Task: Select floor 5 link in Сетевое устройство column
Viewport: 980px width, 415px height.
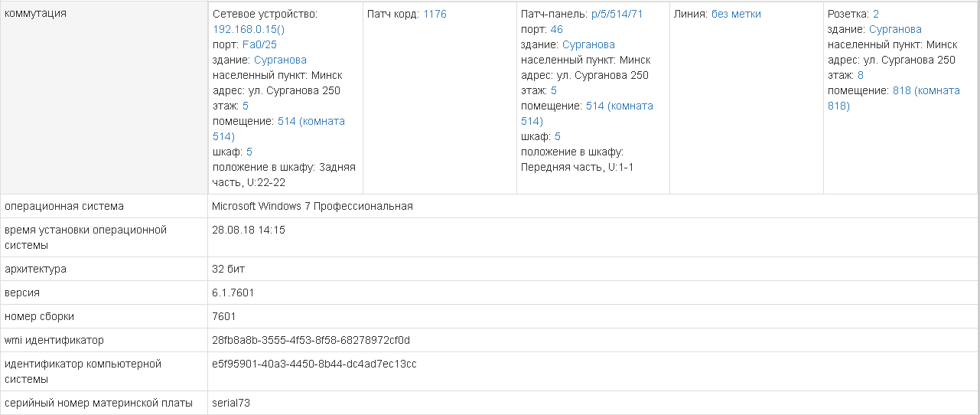Action: click(246, 106)
